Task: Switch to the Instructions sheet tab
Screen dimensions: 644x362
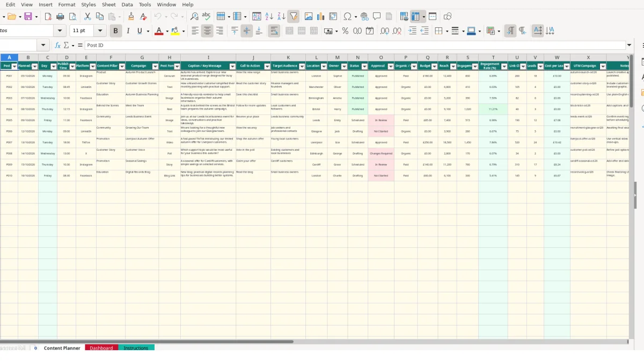Action: pyautogui.click(x=136, y=348)
